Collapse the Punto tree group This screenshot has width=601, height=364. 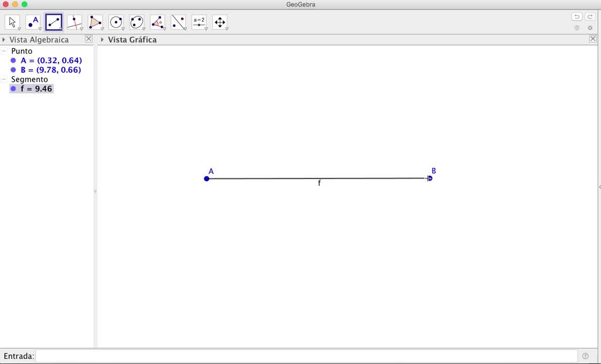coord(4,51)
